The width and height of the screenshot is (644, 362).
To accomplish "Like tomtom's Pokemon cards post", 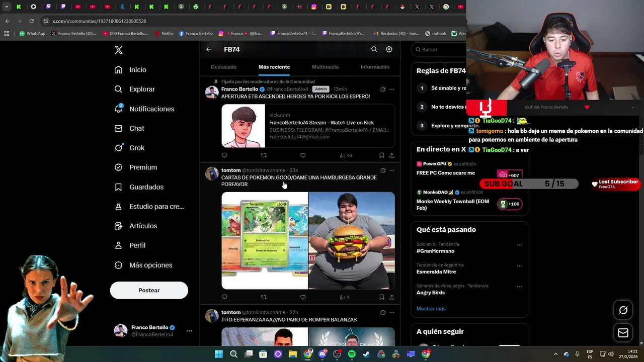I will [303, 297].
